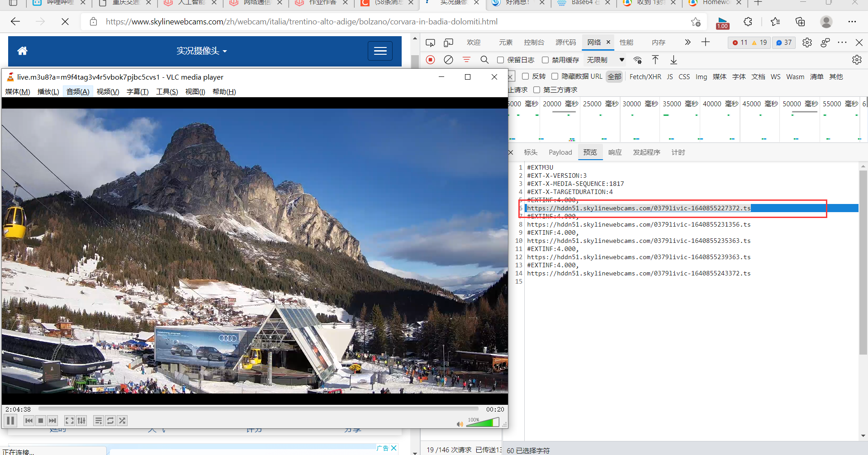Seek on VLC playback progress bar
The width and height of the screenshot is (868, 455).
coord(258,409)
